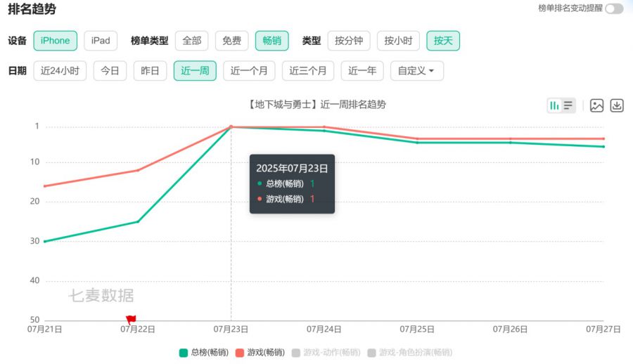The height and width of the screenshot is (364, 633).
Task: Switch to list view icon
Action: click(568, 105)
